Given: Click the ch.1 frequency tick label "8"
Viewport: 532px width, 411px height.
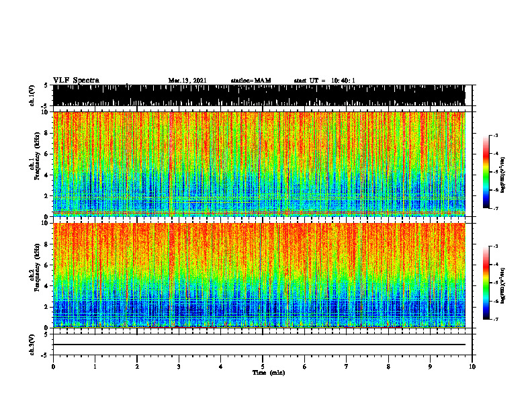Looking at the screenshot, I should (x=47, y=133).
